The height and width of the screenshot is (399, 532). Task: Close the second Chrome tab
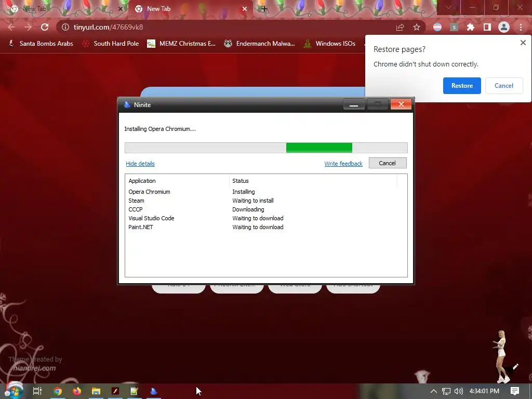click(245, 9)
